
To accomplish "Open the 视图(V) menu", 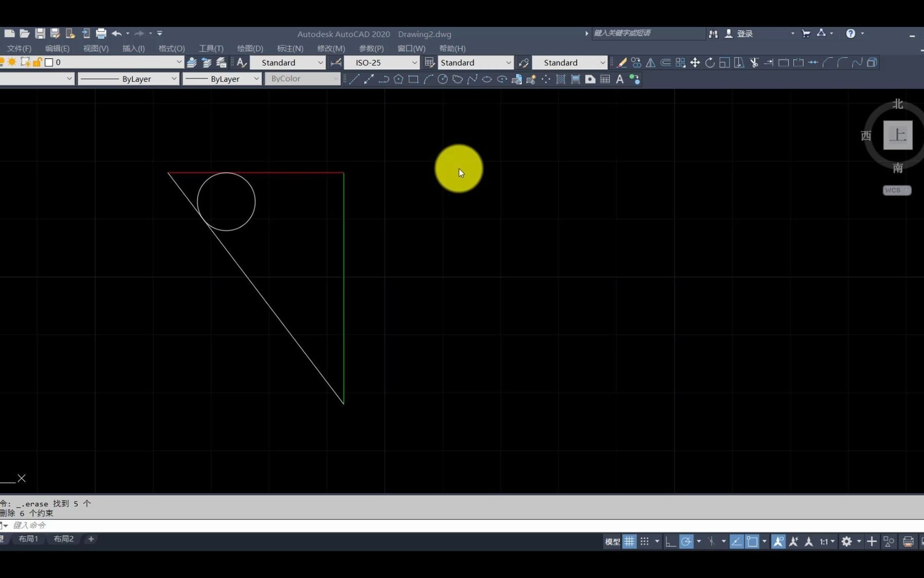I will pyautogui.click(x=96, y=48).
